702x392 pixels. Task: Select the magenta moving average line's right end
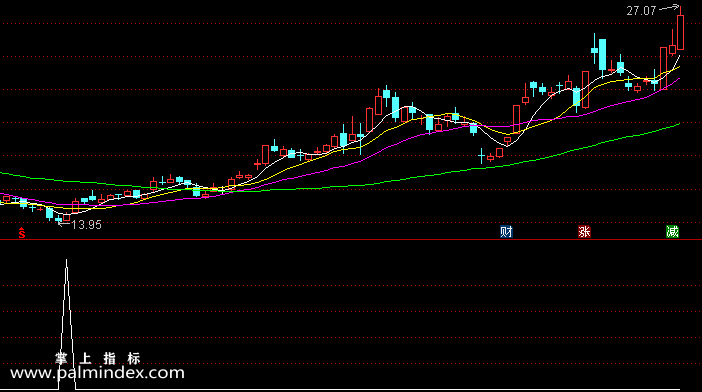click(679, 79)
